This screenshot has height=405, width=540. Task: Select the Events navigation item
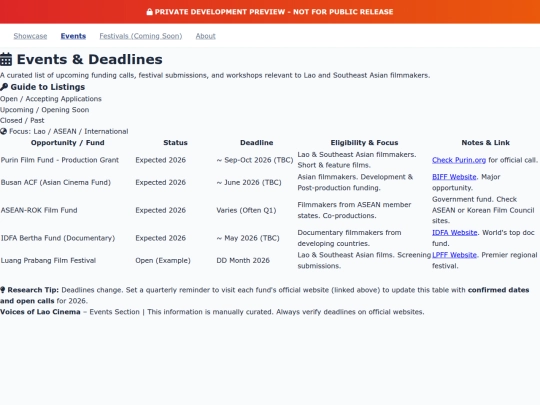73,36
